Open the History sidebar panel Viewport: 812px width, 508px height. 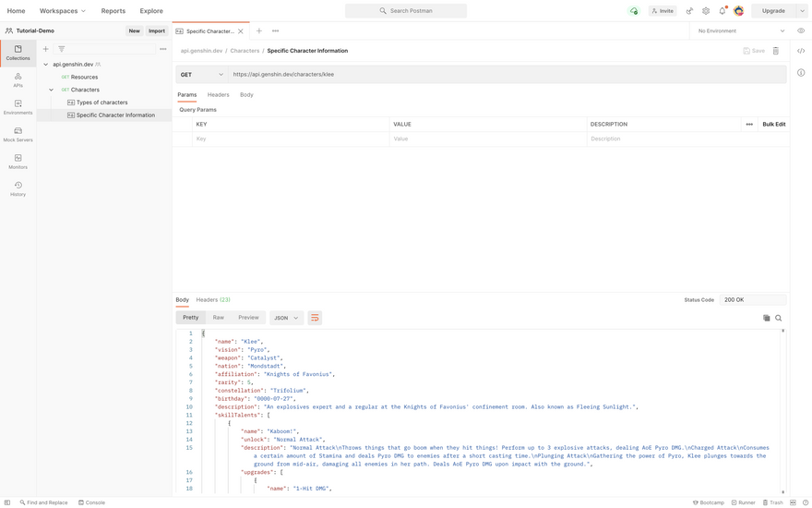[x=18, y=189]
